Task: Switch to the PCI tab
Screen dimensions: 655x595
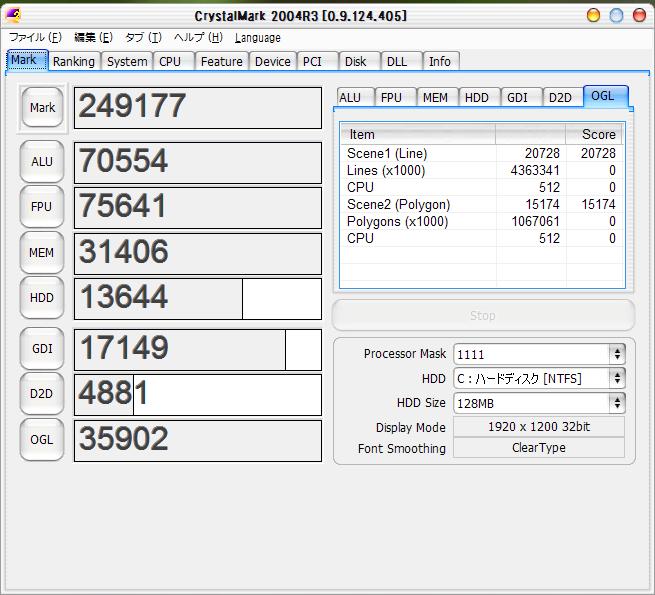Action: pos(317,61)
